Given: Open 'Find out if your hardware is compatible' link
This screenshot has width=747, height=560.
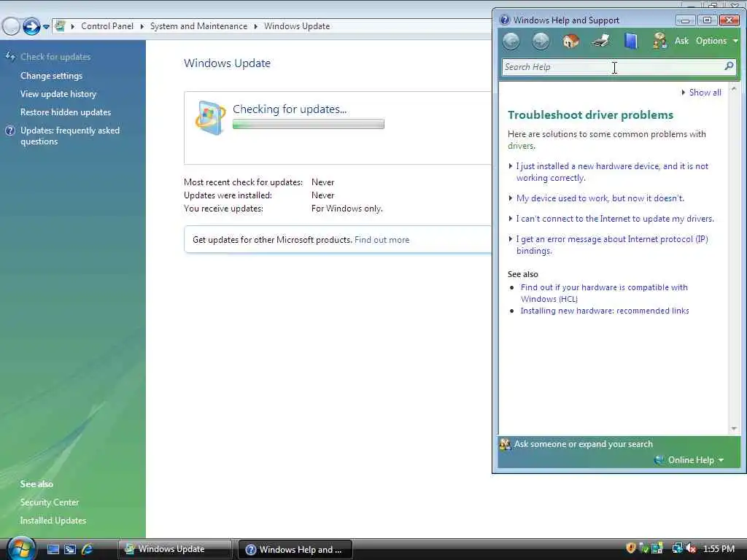Looking at the screenshot, I should pyautogui.click(x=604, y=293).
